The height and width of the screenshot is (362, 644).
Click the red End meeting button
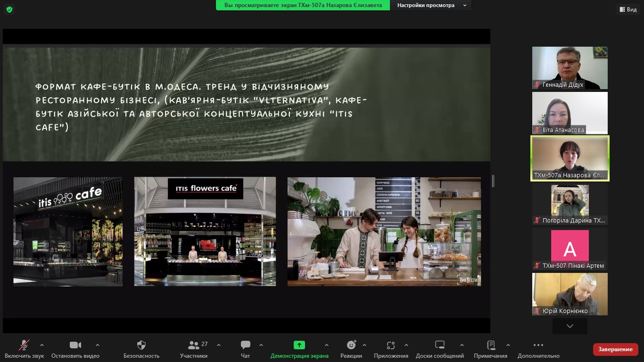point(615,349)
